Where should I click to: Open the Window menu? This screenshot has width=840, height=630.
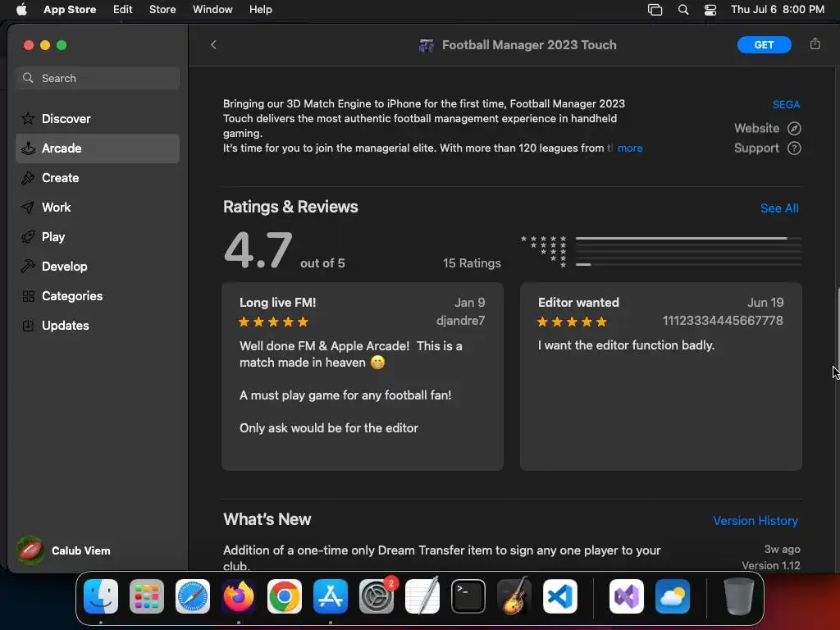click(212, 10)
